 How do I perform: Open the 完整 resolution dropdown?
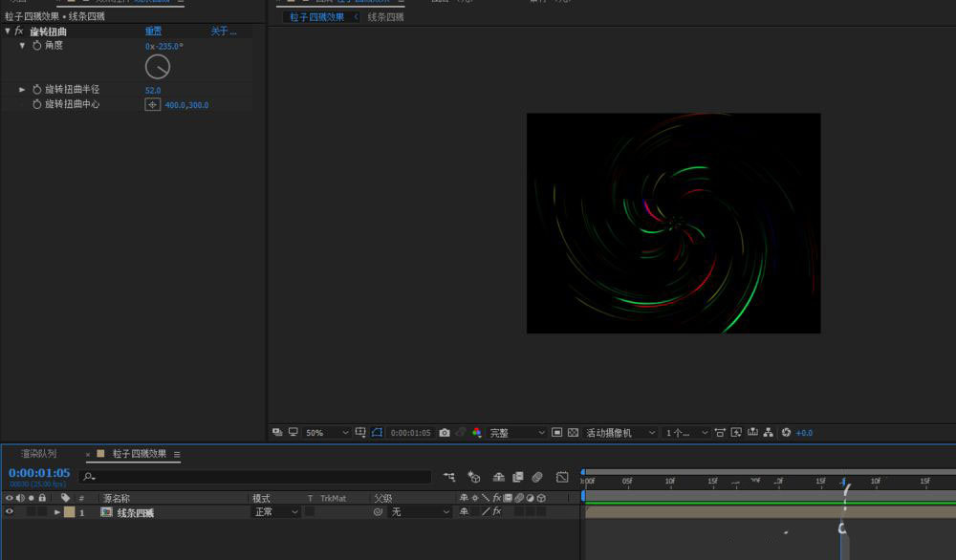click(x=517, y=433)
